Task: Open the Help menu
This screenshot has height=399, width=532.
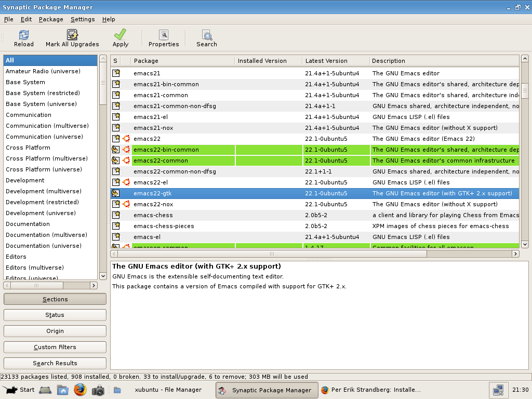Action: coord(109,19)
